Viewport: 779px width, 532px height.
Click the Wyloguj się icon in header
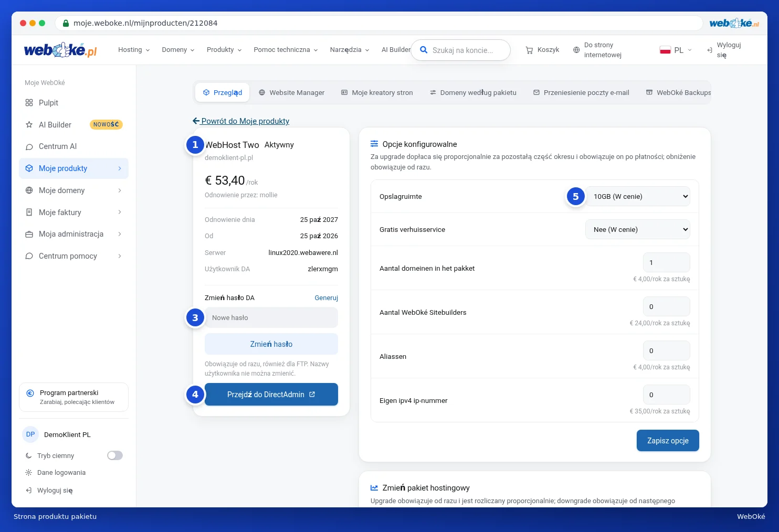pos(710,50)
